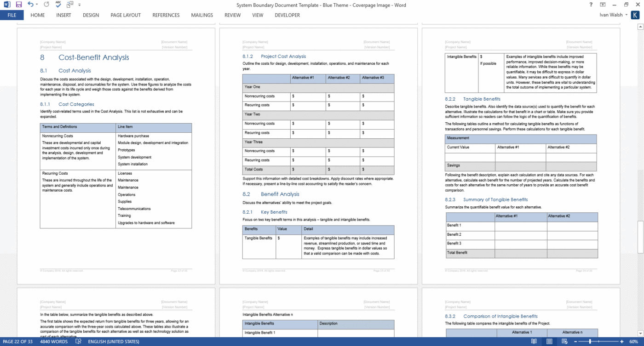Click the proofing errors icon in status bar
Image resolution: width=644 pixels, height=346 pixels.
79,342
